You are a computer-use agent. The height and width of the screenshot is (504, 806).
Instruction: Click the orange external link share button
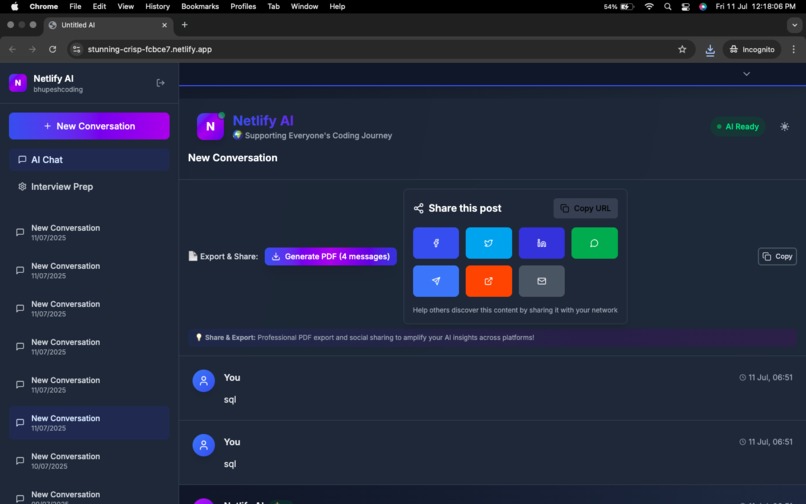[x=488, y=281]
